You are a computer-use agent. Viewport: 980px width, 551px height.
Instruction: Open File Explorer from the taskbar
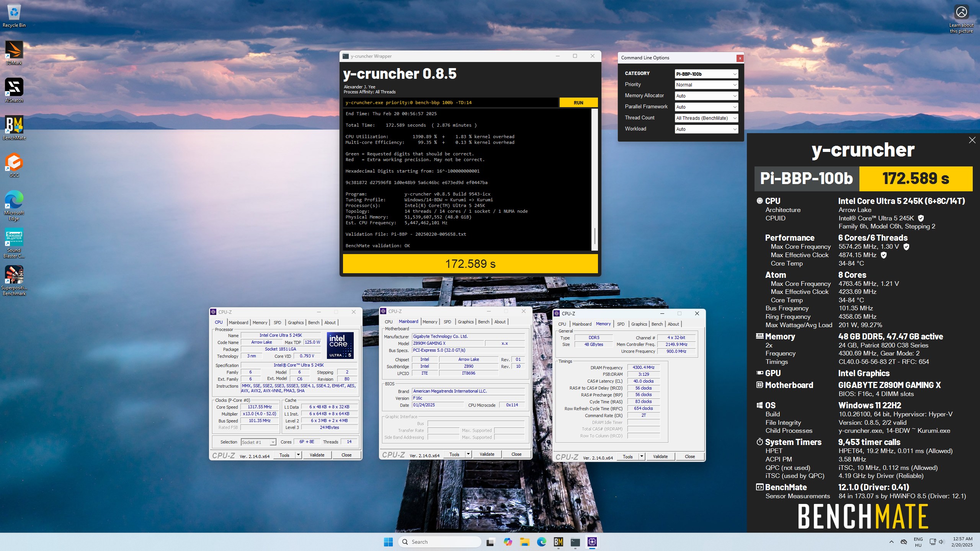(524, 542)
